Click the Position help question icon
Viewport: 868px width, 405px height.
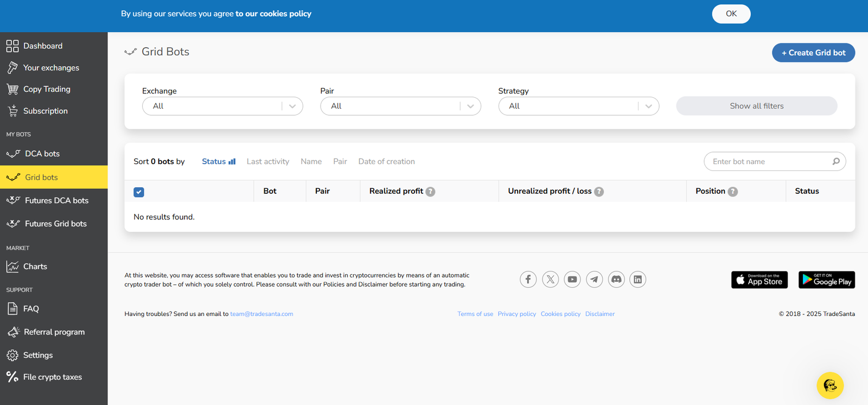coord(732,192)
